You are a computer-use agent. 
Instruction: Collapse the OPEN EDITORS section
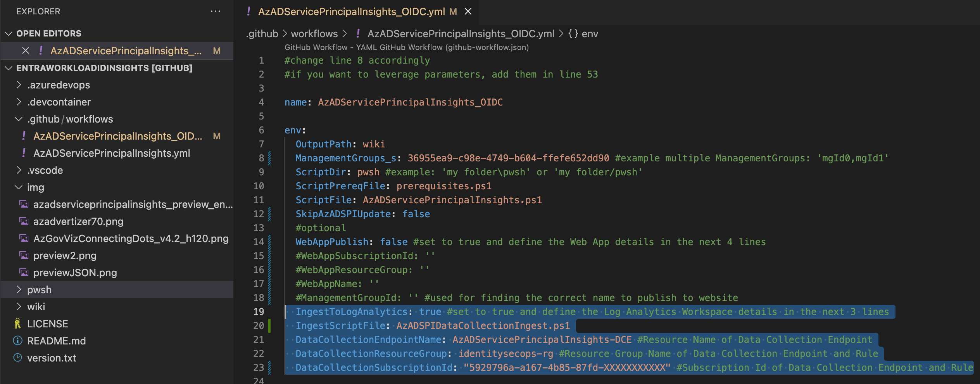(9, 34)
